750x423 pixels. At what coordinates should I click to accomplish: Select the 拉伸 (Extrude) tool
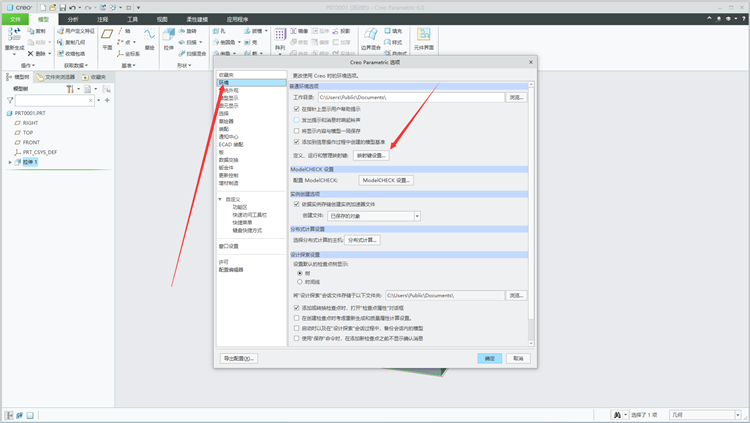[168, 38]
